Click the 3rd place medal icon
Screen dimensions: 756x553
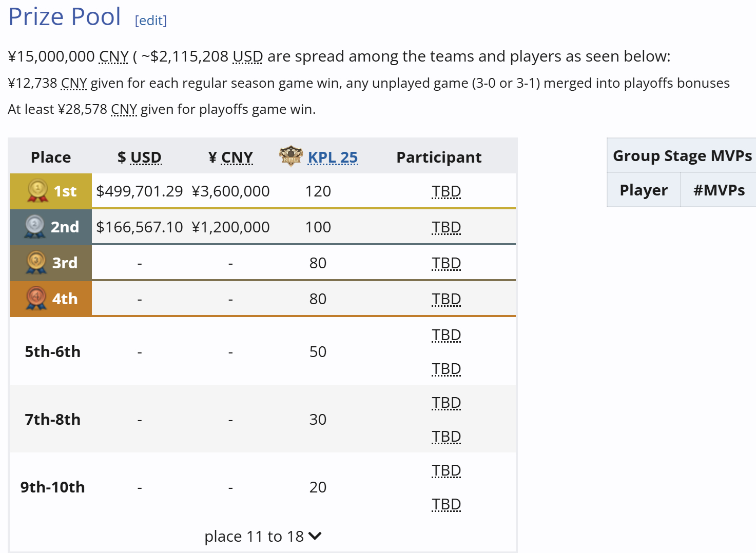click(x=36, y=263)
